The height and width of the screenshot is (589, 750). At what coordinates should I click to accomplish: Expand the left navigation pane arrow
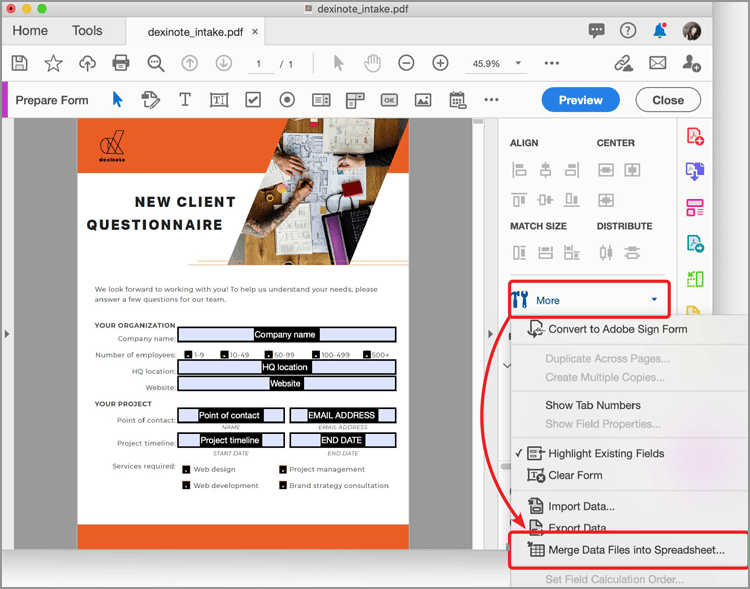click(7, 333)
